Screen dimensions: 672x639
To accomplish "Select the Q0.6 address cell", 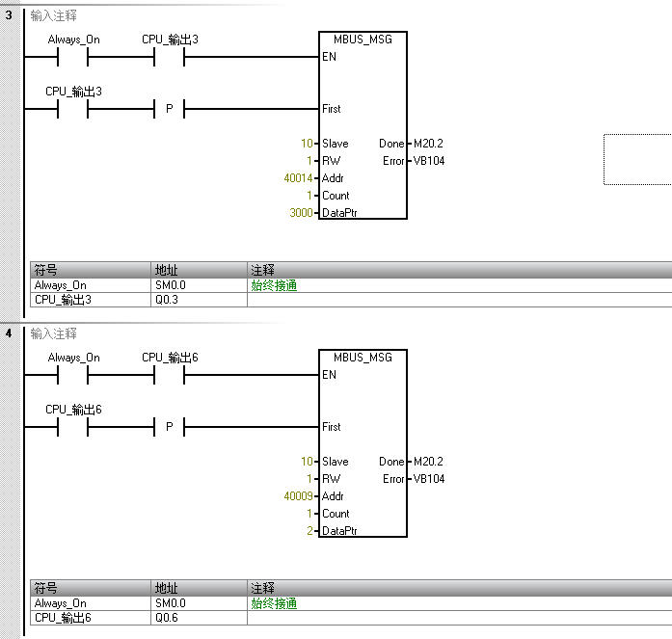I will pos(166,618).
